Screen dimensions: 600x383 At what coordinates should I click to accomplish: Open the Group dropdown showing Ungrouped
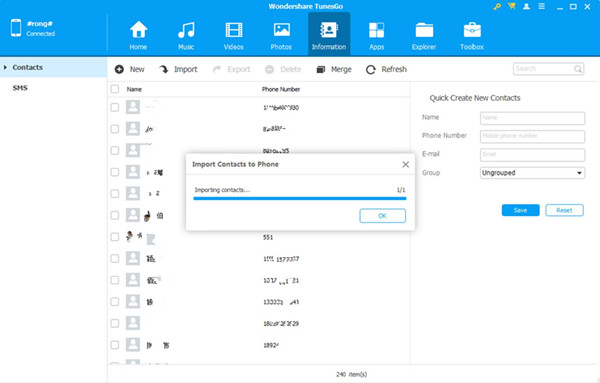pyautogui.click(x=532, y=173)
